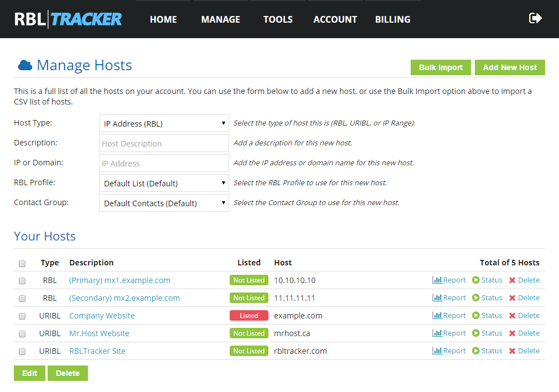The width and height of the screenshot is (559, 392).
Task: Click the Listed column header
Action: [x=249, y=263]
